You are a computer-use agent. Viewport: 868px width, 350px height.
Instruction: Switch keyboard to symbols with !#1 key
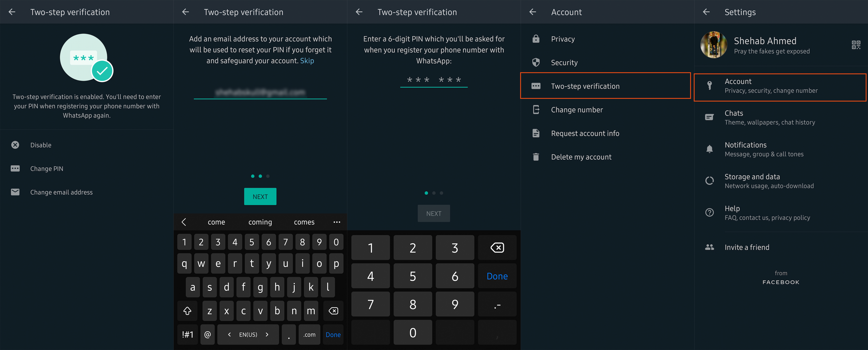click(x=187, y=334)
